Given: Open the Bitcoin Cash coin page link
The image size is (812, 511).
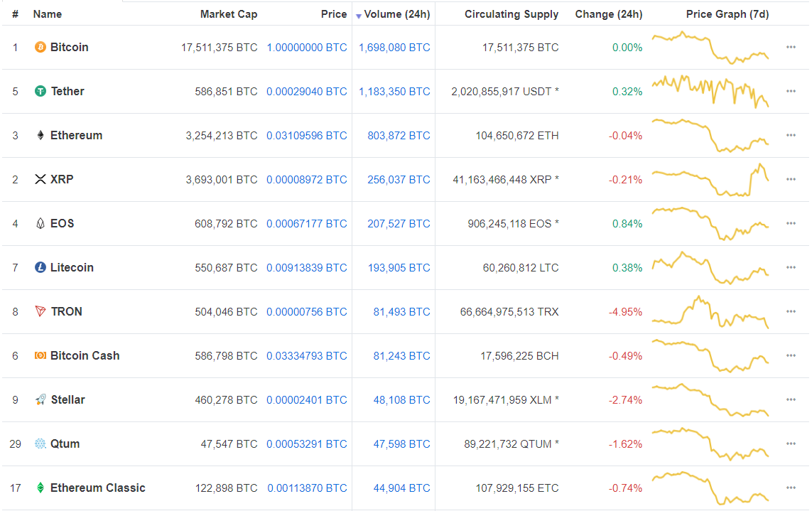Looking at the screenshot, I should [85, 356].
